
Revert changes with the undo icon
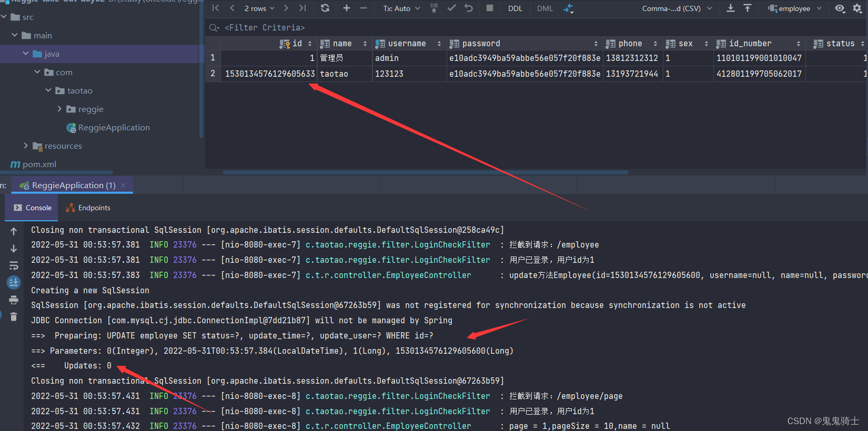pos(469,8)
